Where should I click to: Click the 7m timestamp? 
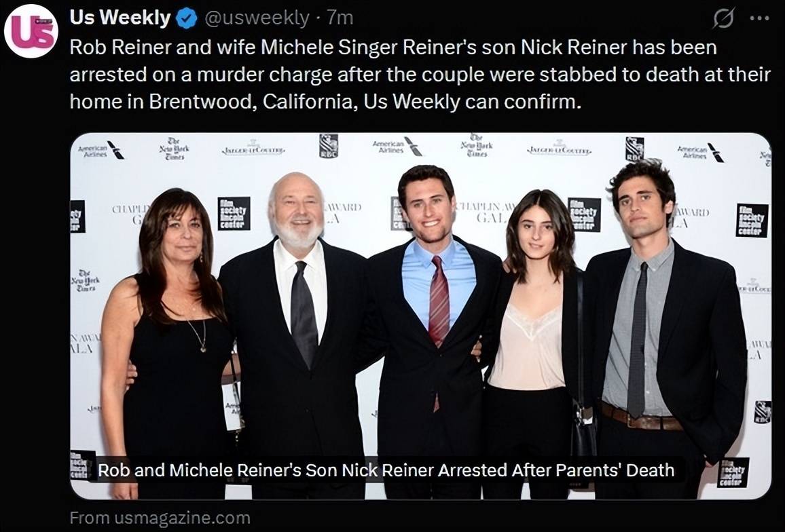point(340,18)
